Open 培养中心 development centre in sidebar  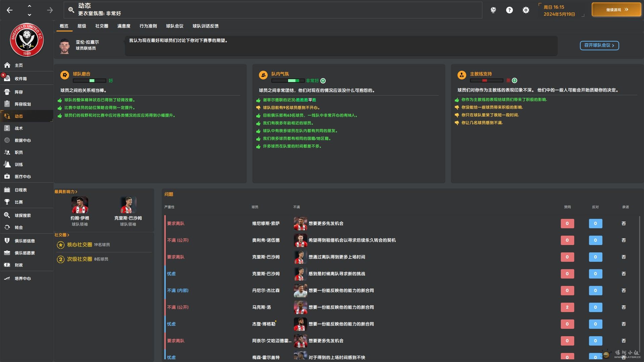pyautogui.click(x=27, y=278)
